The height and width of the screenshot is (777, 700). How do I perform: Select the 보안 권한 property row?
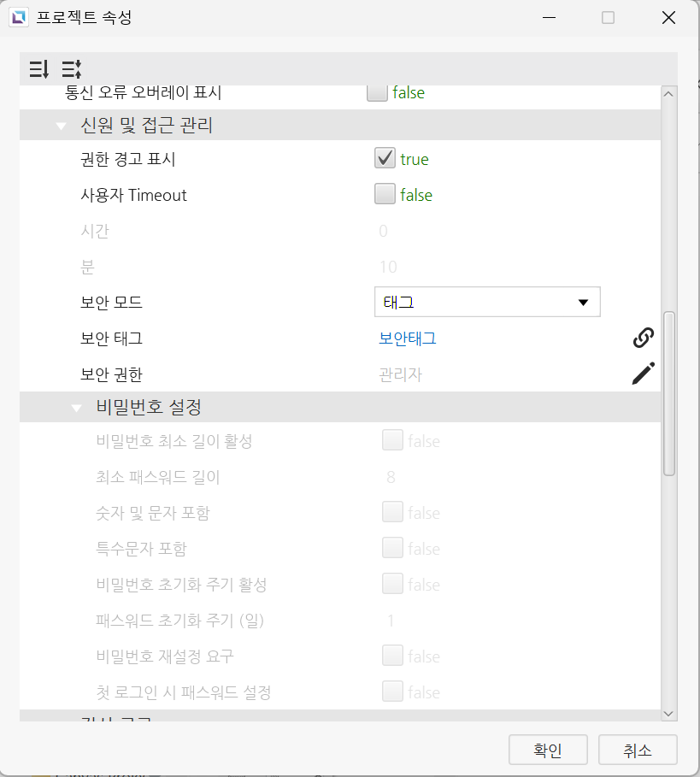(340, 374)
